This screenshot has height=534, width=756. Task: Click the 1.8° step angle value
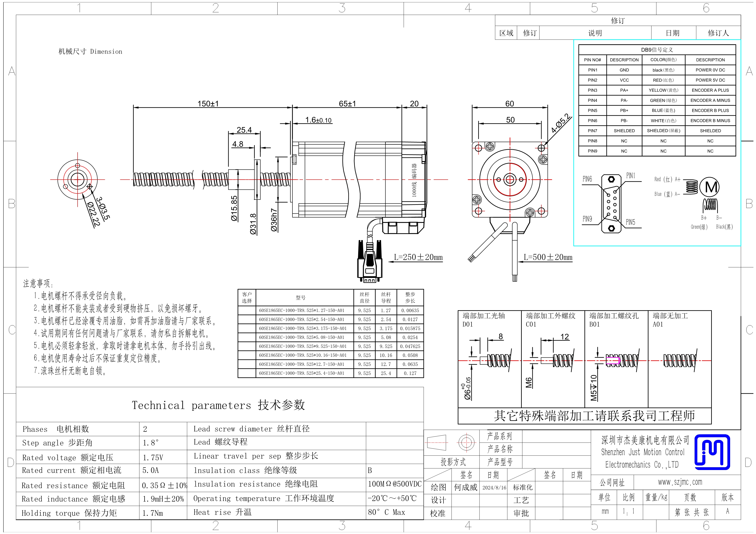click(150, 443)
